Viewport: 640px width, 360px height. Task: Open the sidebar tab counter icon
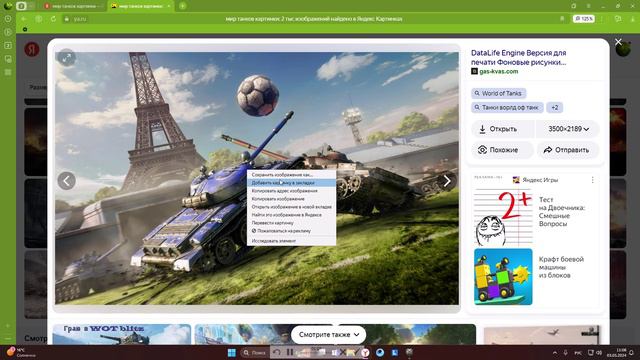[8, 46]
